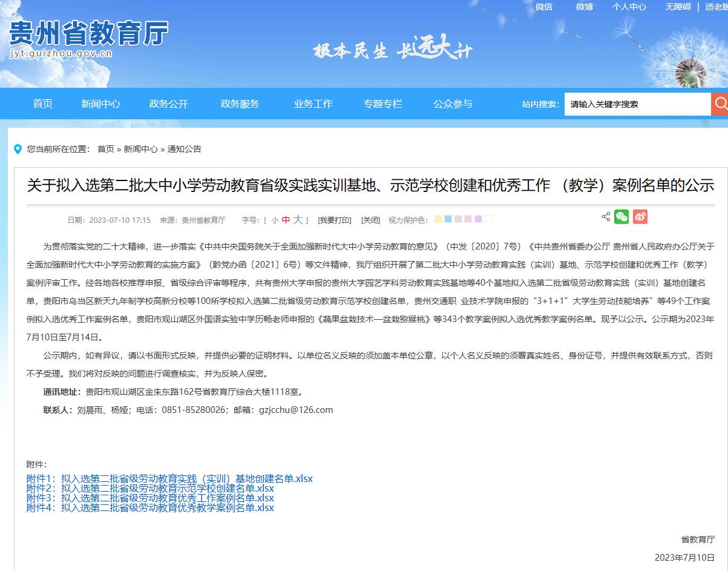Go to 个人中心
This screenshot has width=728, height=571.
[x=629, y=7]
